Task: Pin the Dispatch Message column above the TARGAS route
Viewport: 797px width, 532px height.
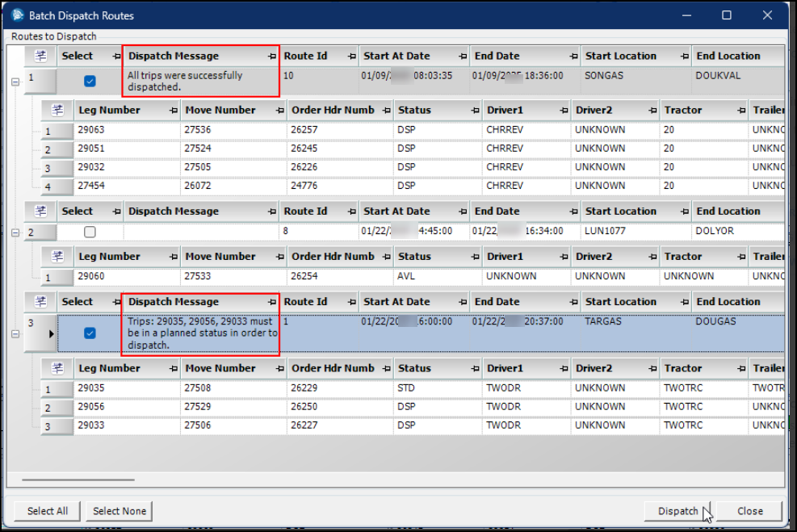Action: [x=272, y=303]
